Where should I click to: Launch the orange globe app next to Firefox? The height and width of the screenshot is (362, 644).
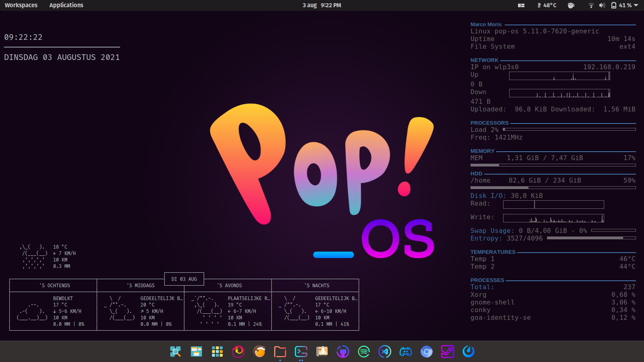pyautogui.click(x=259, y=352)
